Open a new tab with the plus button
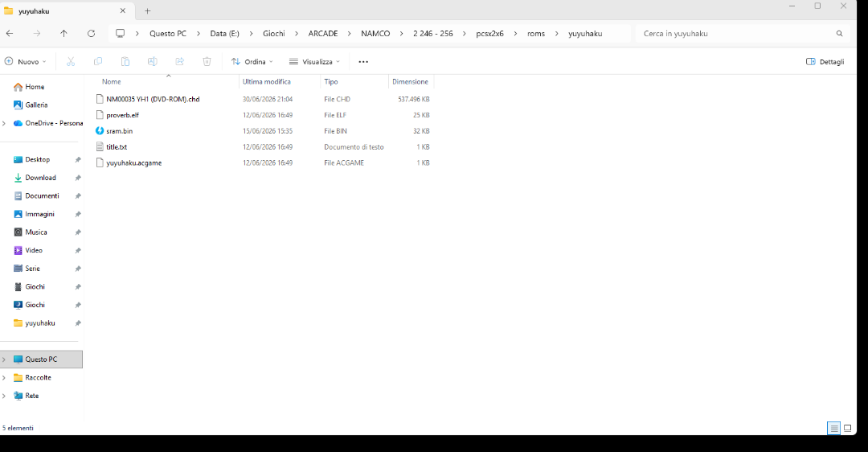868x452 pixels. tap(147, 11)
